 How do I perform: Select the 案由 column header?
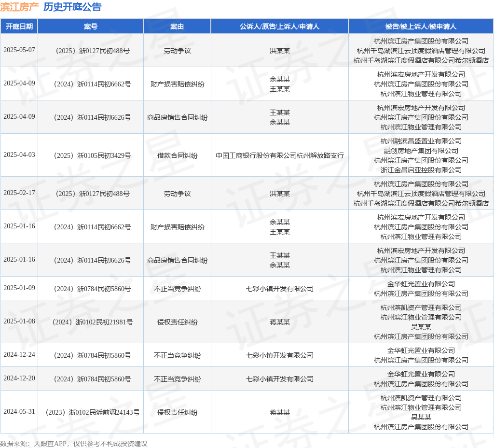tap(177, 27)
